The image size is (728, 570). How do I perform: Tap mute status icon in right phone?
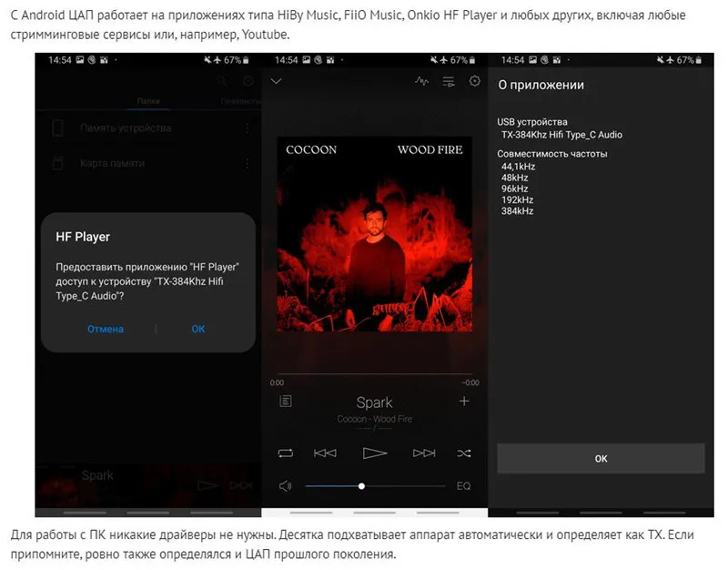point(660,60)
